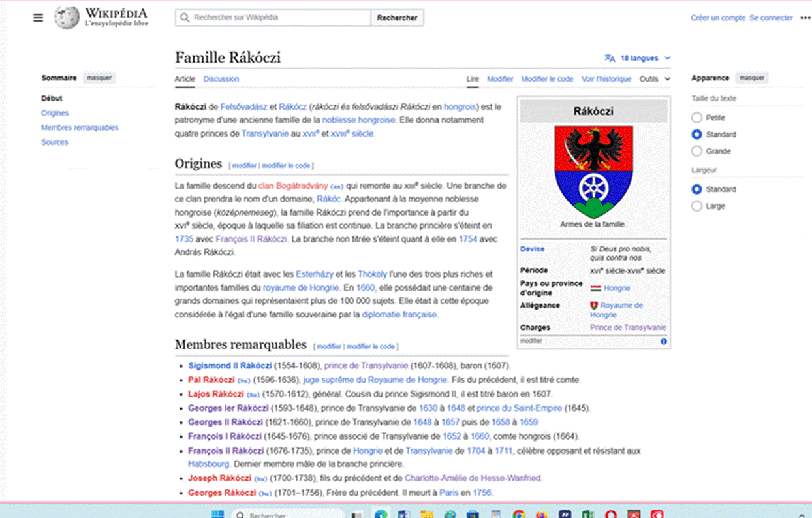Switch to the Article tab
The height and width of the screenshot is (518, 812).
point(185,79)
